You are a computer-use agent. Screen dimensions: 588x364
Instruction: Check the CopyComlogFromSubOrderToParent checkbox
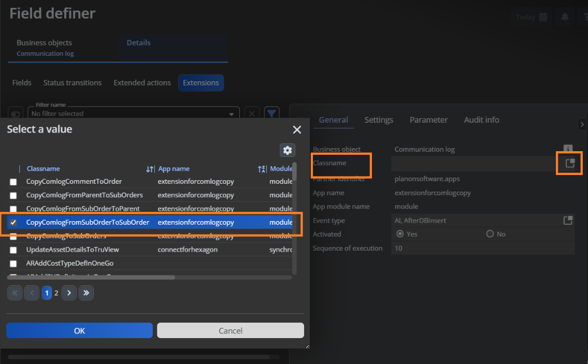pos(13,209)
